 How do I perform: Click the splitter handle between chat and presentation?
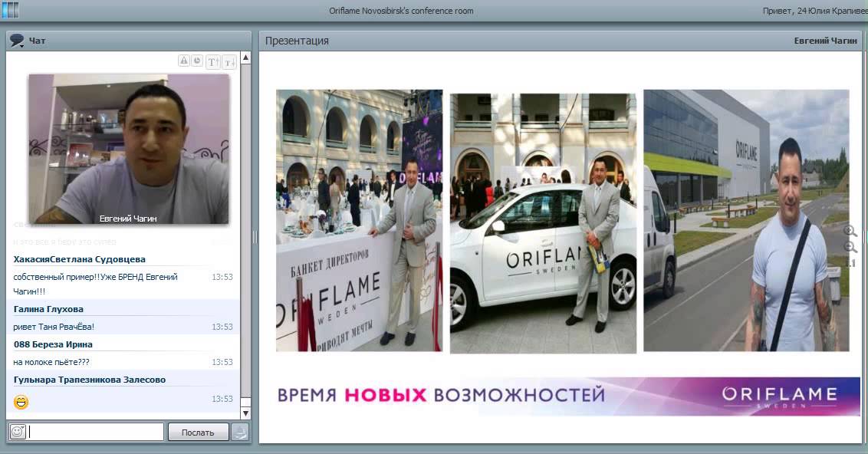click(x=255, y=237)
